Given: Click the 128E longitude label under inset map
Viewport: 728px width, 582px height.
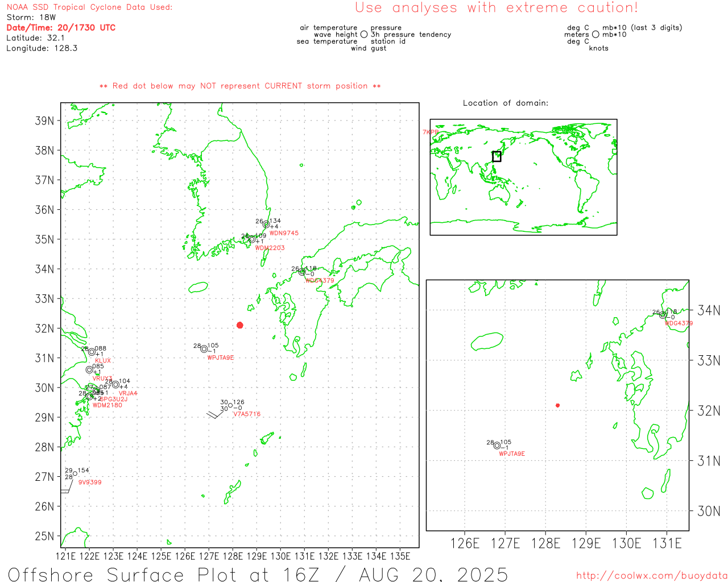Looking at the screenshot, I should (x=545, y=544).
